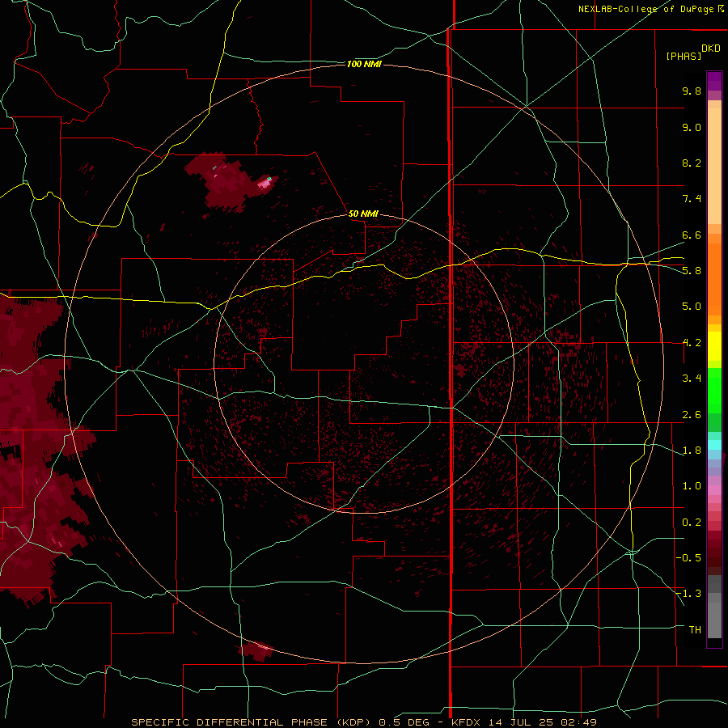This screenshot has height=728, width=728.
Task: Click the "100 NMI" range ring label
Action: (364, 64)
